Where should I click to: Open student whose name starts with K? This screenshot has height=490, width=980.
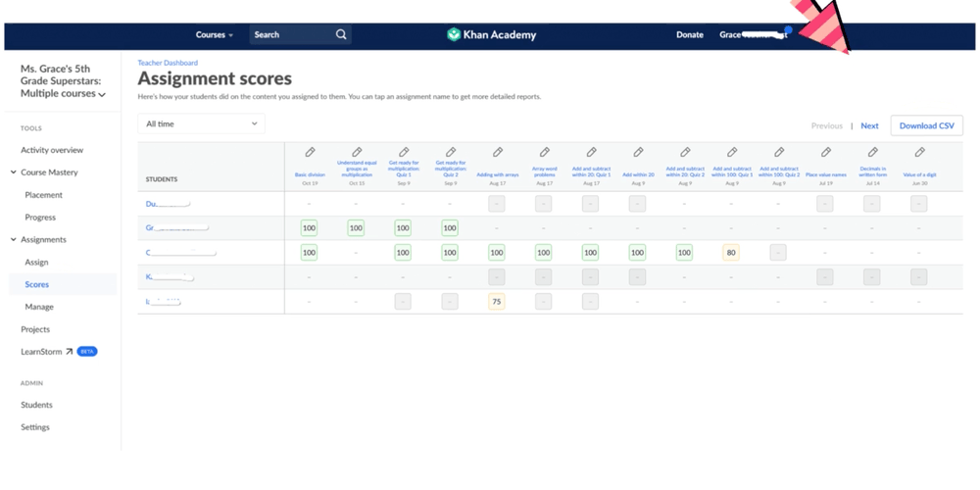click(170, 277)
